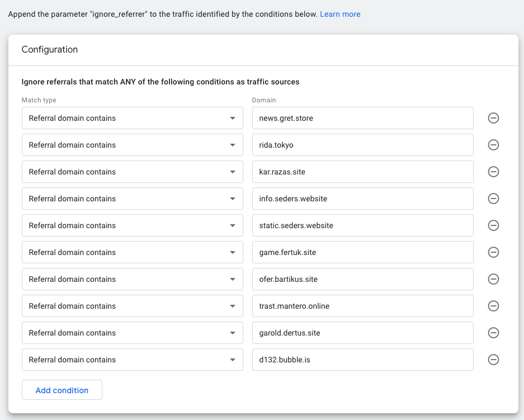The image size is (524, 420).
Task: Click the Add condition button
Action: pos(62,390)
